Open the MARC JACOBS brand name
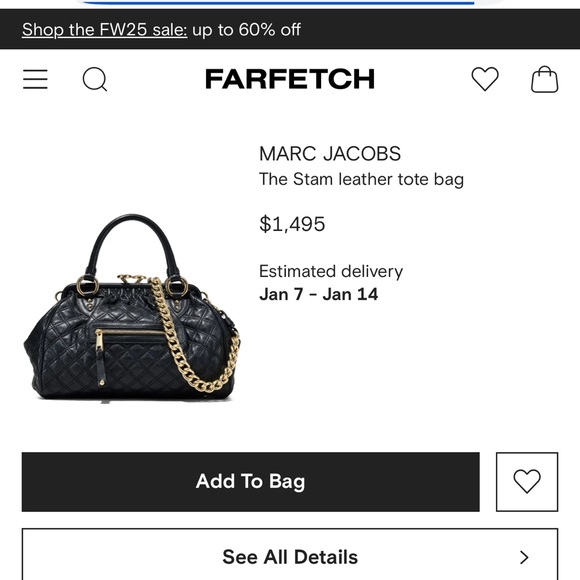 pyautogui.click(x=330, y=154)
